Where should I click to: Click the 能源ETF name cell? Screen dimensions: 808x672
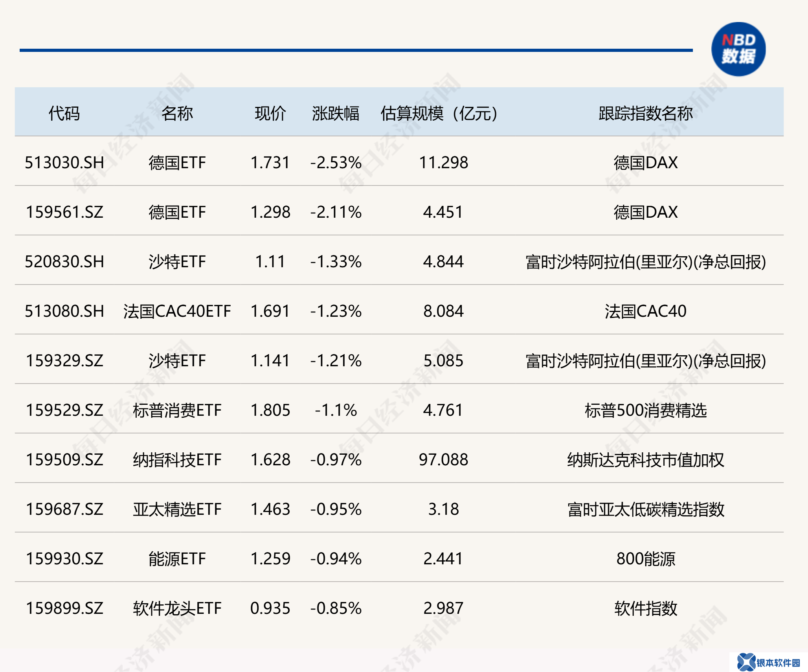pyautogui.click(x=177, y=559)
